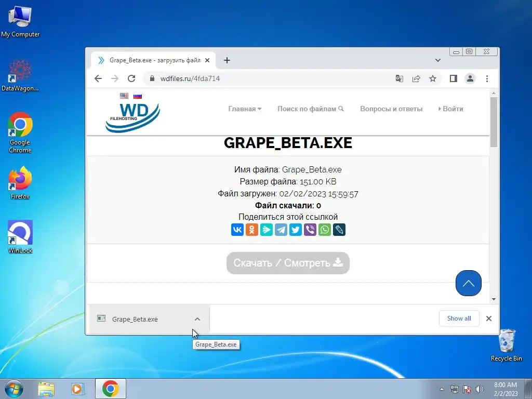Open Windows Media Player from taskbar
The height and width of the screenshot is (399, 532).
(x=78, y=389)
